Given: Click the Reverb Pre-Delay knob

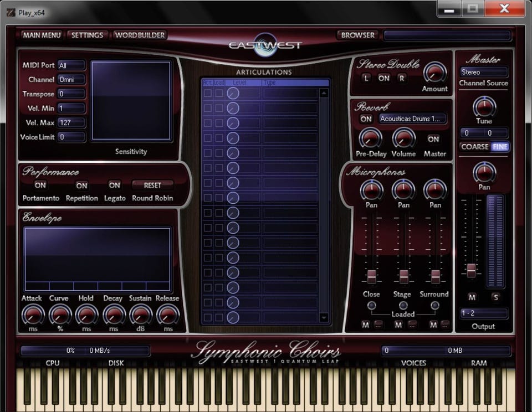Looking at the screenshot, I should coord(370,138).
